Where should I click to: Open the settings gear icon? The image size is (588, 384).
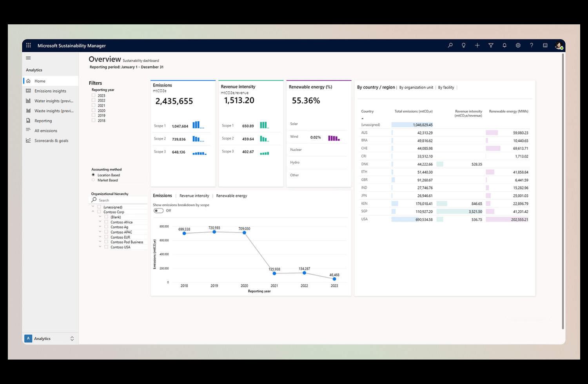click(518, 45)
